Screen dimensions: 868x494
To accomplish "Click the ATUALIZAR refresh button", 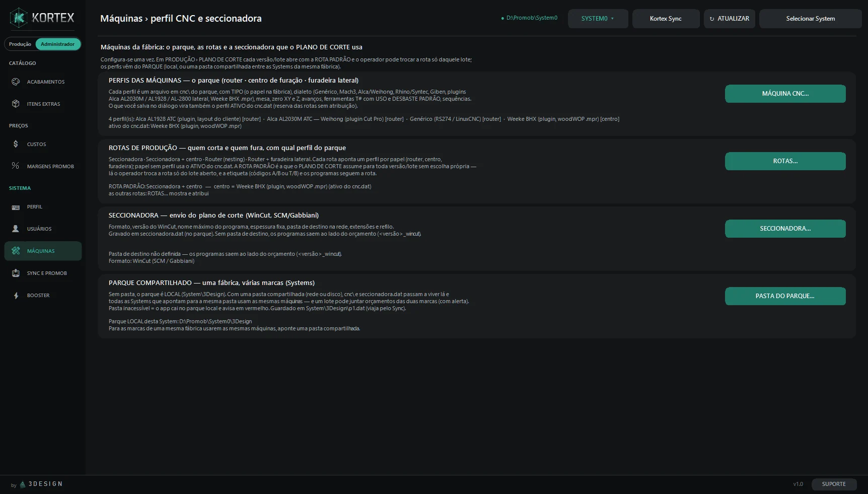I will coord(729,19).
